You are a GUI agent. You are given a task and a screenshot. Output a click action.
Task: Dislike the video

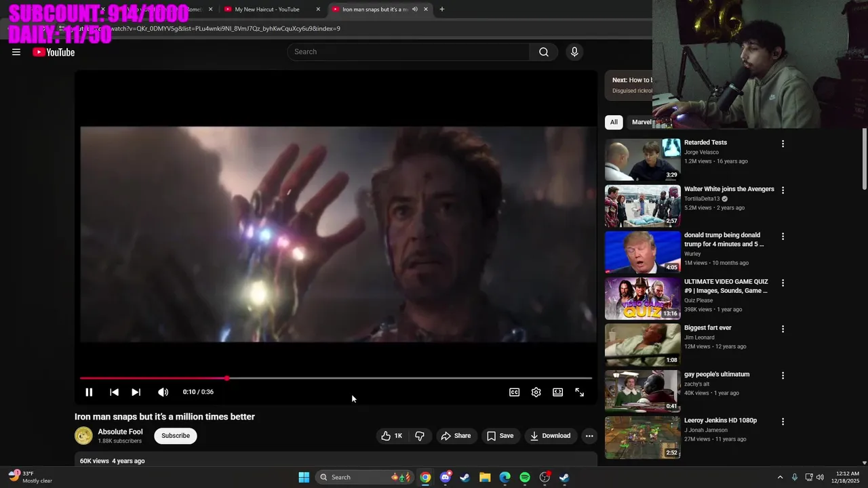(420, 436)
